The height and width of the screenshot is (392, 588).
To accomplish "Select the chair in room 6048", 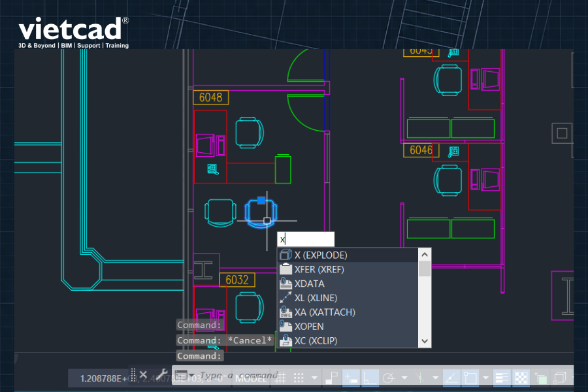I will pyautogui.click(x=250, y=133).
